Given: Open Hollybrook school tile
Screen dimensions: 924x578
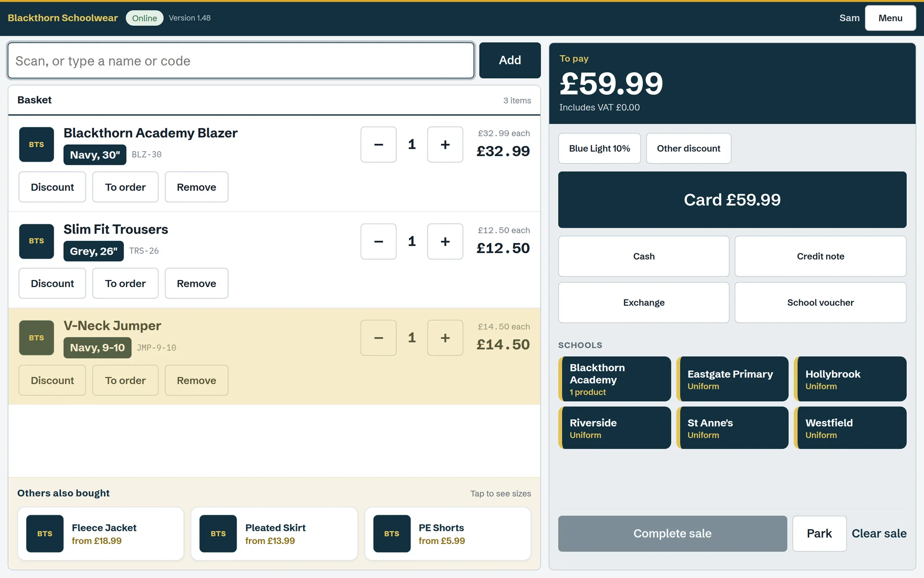Looking at the screenshot, I should click(x=850, y=379).
